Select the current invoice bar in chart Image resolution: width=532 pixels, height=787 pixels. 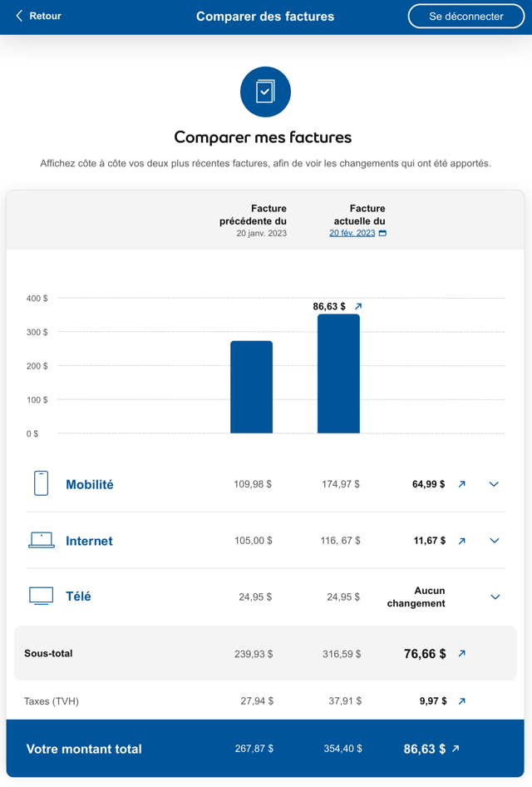tap(338, 374)
